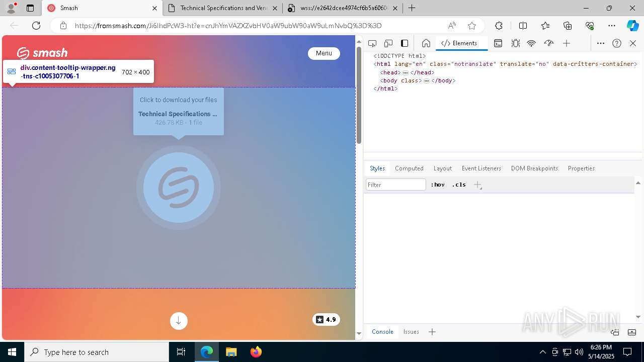
Task: Open Split screen icon
Action: [523, 26]
